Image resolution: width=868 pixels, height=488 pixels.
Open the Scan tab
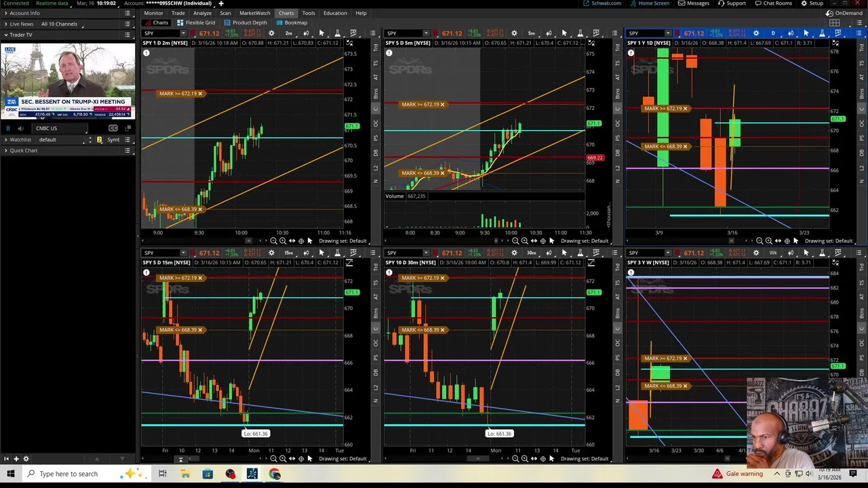[225, 13]
